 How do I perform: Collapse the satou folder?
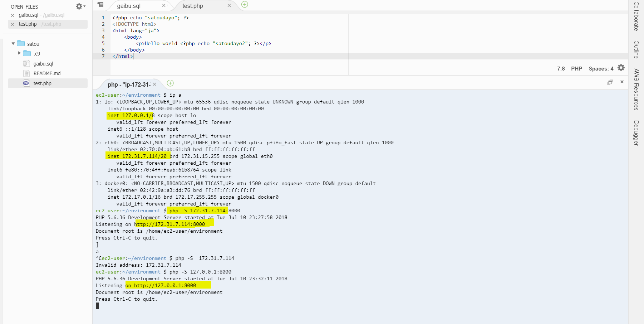click(x=13, y=44)
